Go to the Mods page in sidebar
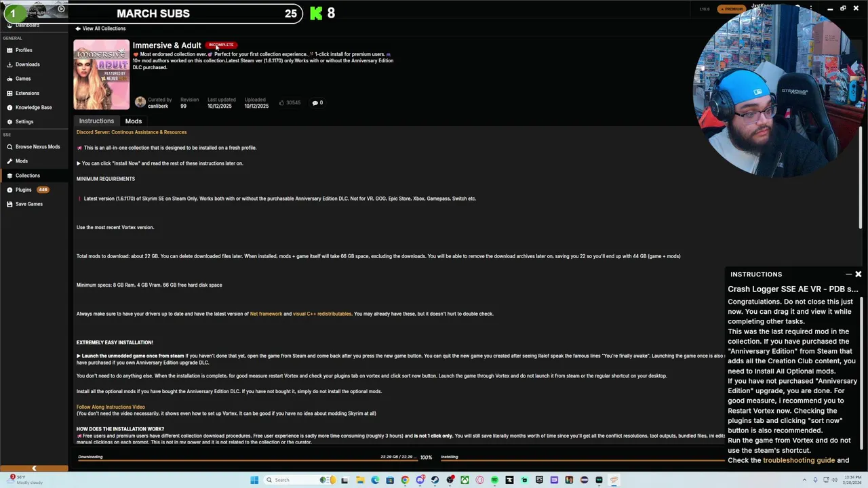 click(x=22, y=161)
